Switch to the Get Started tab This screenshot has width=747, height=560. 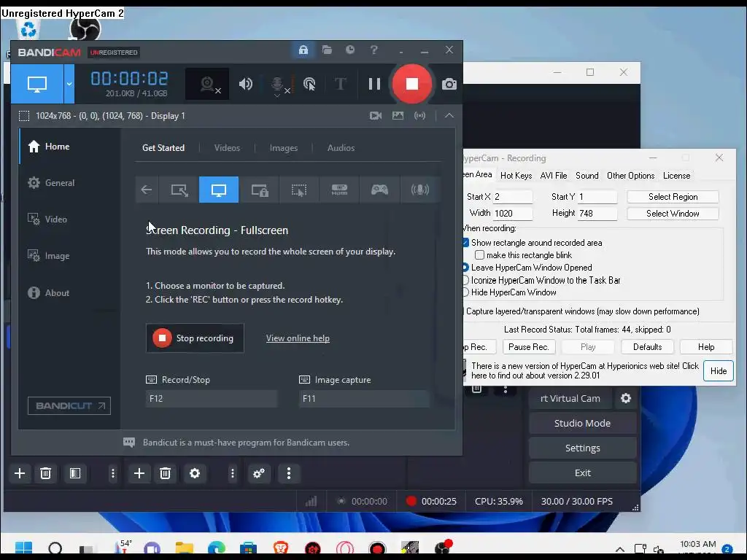tap(163, 148)
